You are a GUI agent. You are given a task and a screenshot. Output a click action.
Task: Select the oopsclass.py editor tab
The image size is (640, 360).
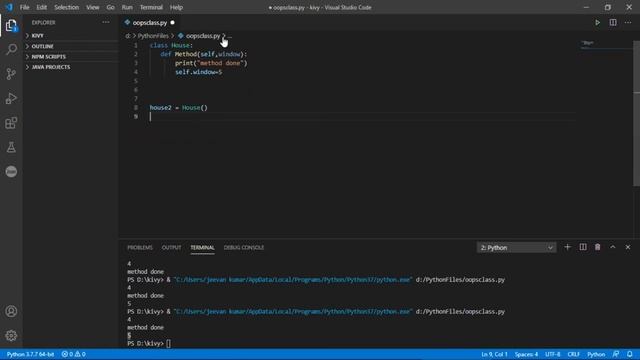pyautogui.click(x=150, y=22)
